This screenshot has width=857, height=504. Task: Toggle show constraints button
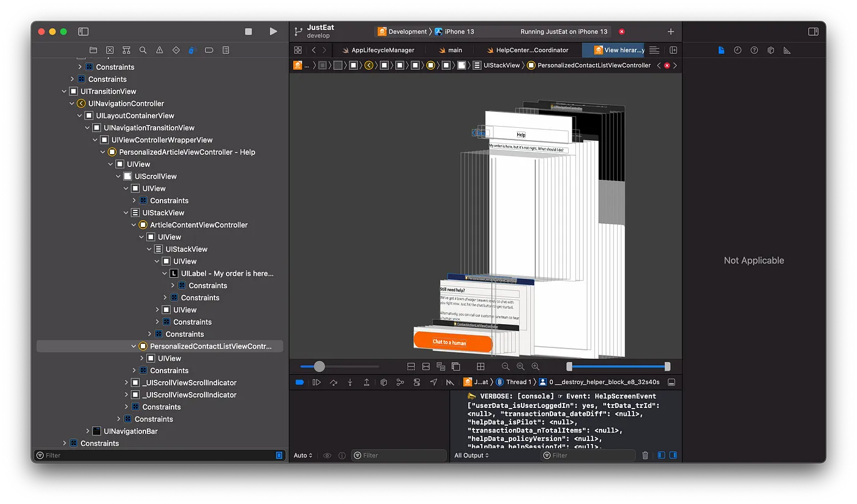coord(426,366)
